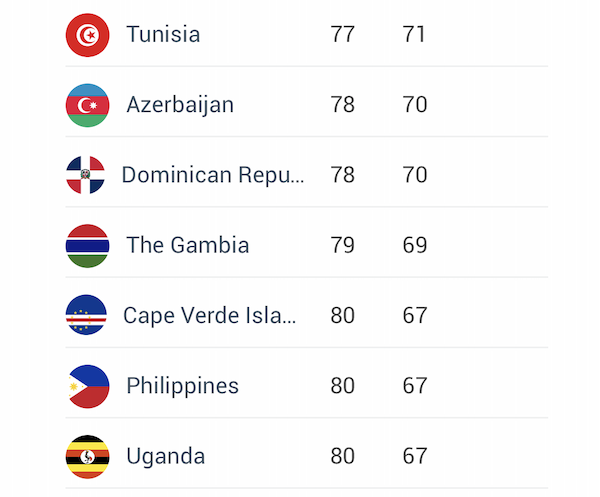Click the Philippines flag icon
The image size is (600, 497).
tap(88, 386)
